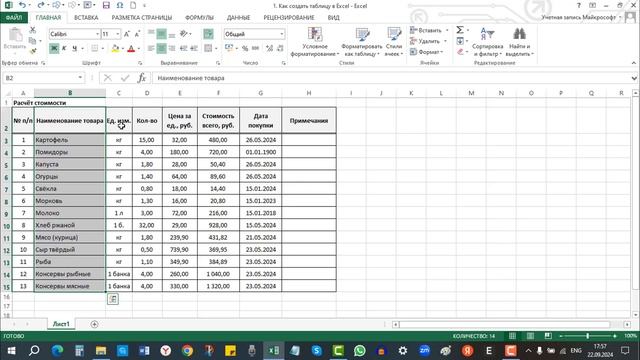Viewport: 640px width, 360px height.
Task: Click the Increase Decimal icon
Action: click(269, 49)
